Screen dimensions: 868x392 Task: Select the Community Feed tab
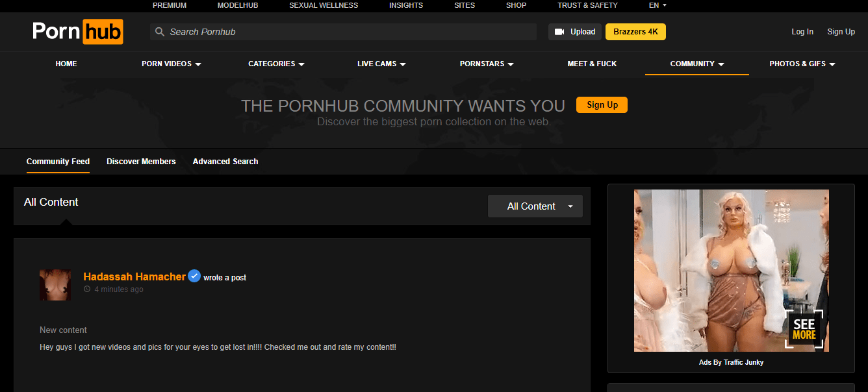click(x=58, y=162)
